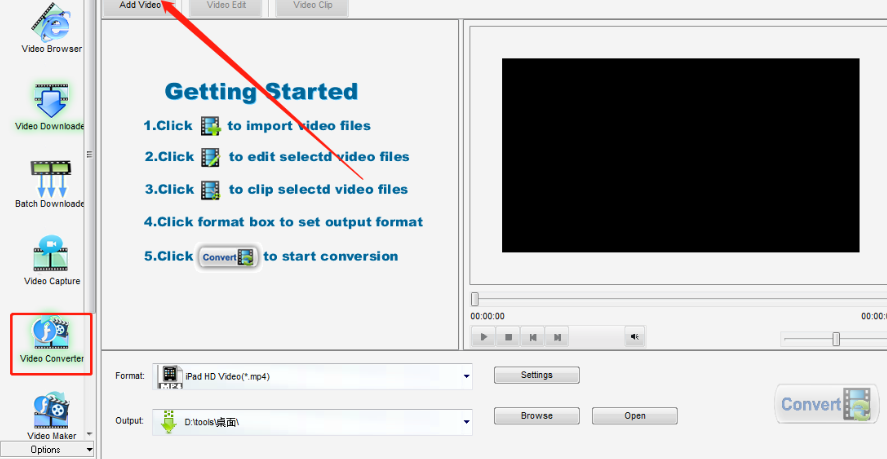Click the import video icon in step 1
This screenshot has width=887, height=459.
coord(210,126)
